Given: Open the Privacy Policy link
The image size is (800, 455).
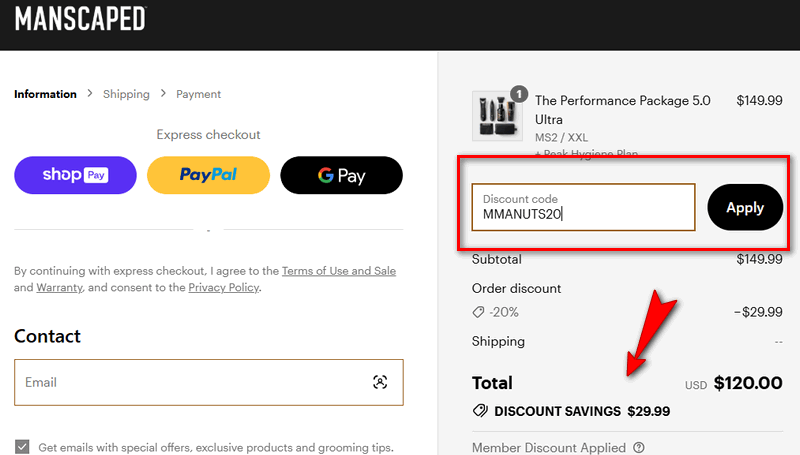Looking at the screenshot, I should coord(223,287).
